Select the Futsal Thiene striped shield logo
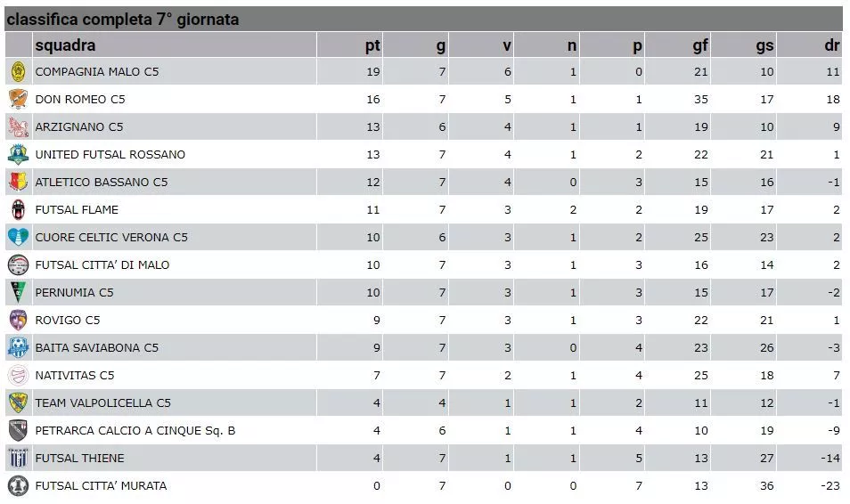The width and height of the screenshot is (850, 504). click(19, 458)
